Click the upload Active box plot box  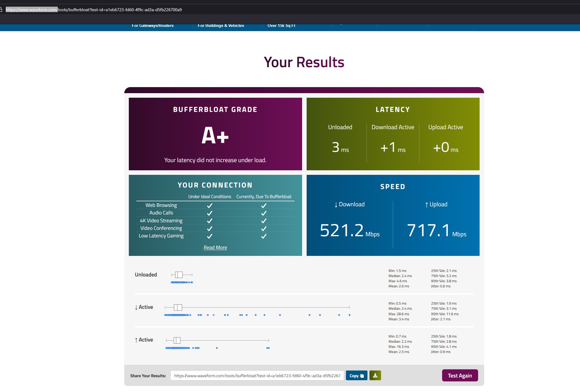(177, 340)
